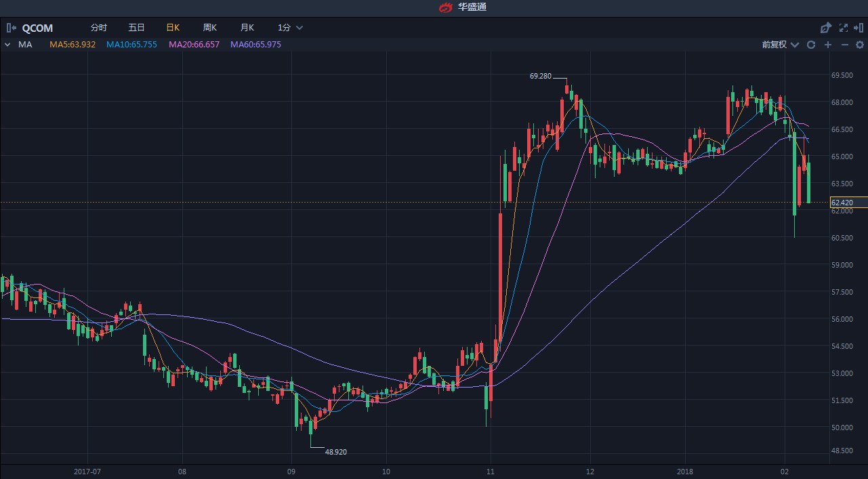The width and height of the screenshot is (868, 479).
Task: Open chart settings gear
Action: pyautogui.click(x=859, y=45)
